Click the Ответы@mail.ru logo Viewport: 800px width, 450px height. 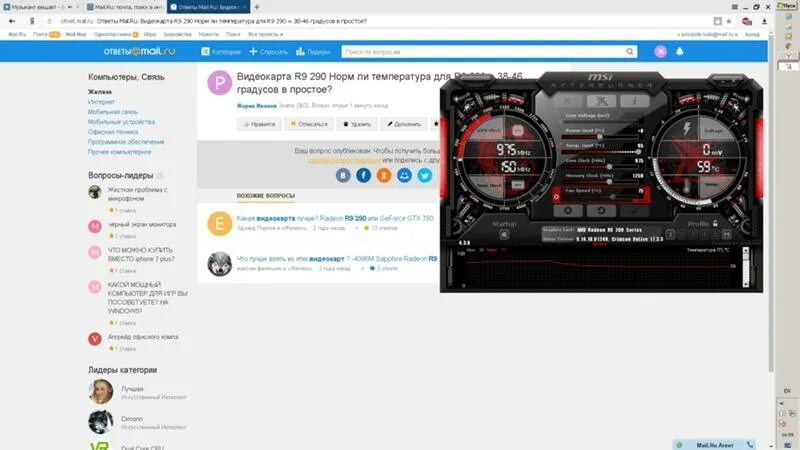coord(139,52)
